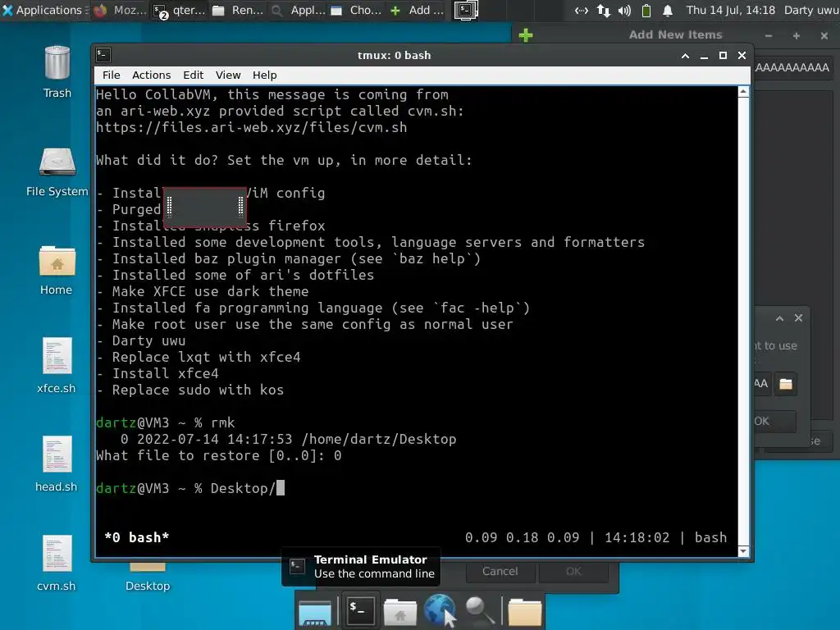
Task: Click the terminal scrollbar up arrow
Action: pyautogui.click(x=743, y=92)
